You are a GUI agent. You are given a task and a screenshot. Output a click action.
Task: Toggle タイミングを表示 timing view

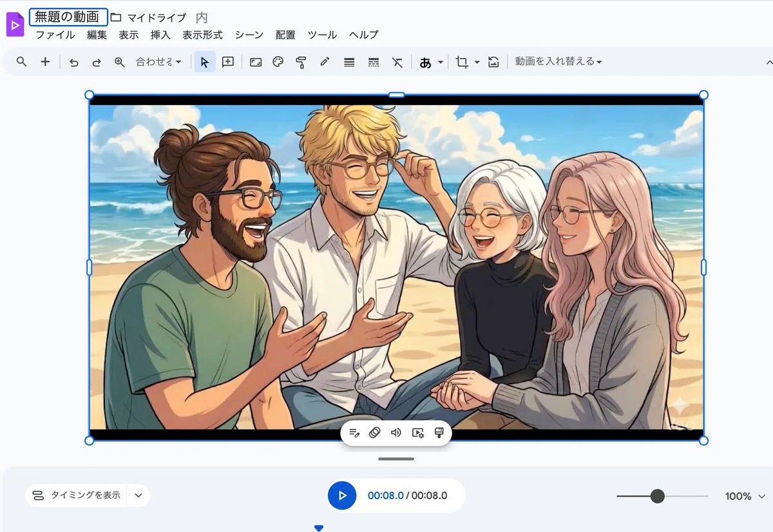tap(76, 495)
